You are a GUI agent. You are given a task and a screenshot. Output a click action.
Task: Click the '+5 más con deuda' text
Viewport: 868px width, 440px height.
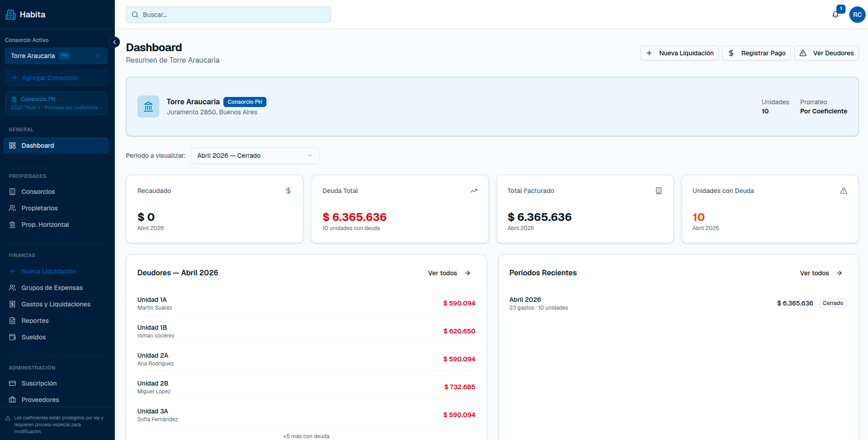pyautogui.click(x=306, y=436)
